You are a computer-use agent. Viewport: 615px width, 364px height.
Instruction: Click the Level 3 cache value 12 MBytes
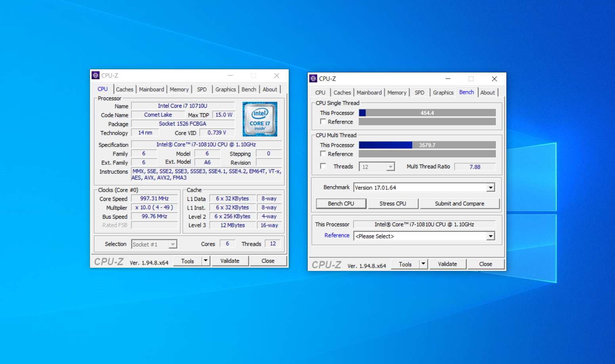[x=233, y=225]
